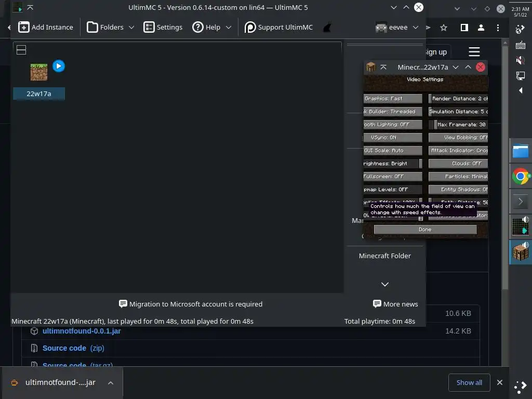Open the Settings icon in UltimMC toolbar

click(x=149, y=27)
